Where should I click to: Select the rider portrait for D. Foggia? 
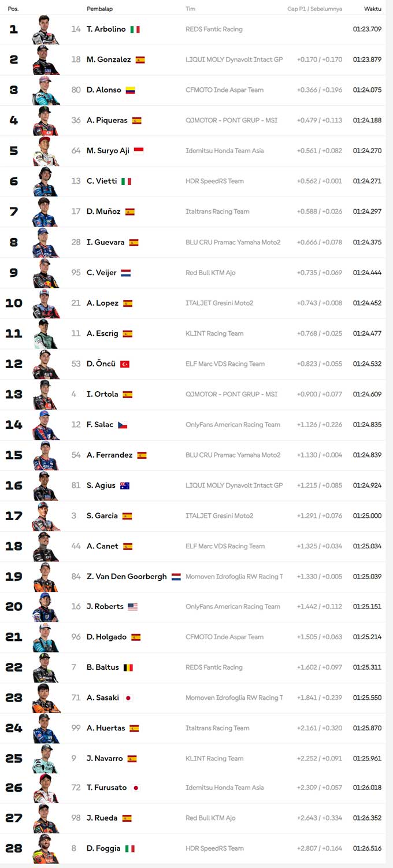[x=46, y=849]
